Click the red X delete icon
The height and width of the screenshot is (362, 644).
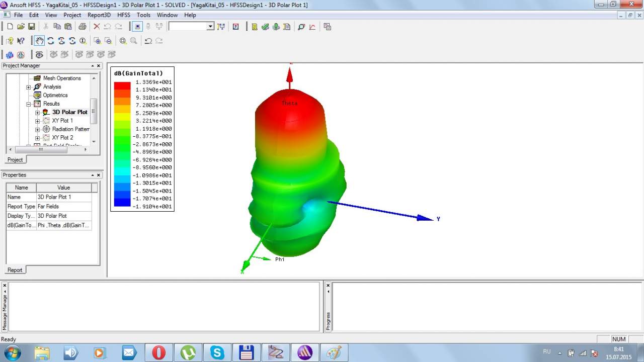pos(97,27)
